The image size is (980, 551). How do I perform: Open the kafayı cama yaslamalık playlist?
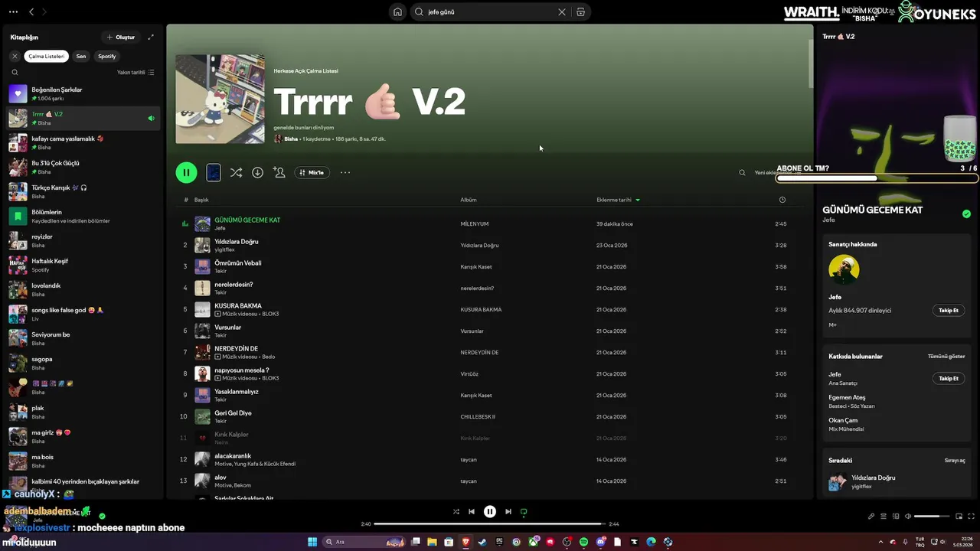[83, 142]
